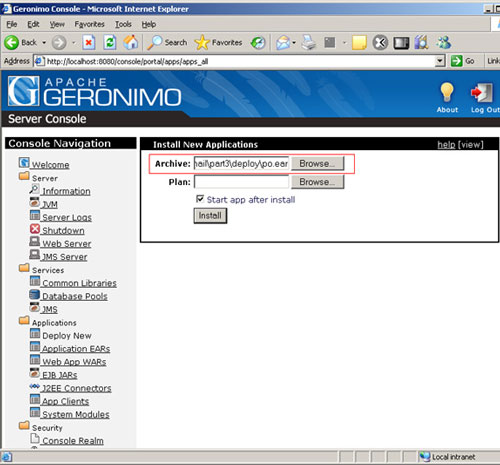Browse for the Plan file

click(x=317, y=182)
